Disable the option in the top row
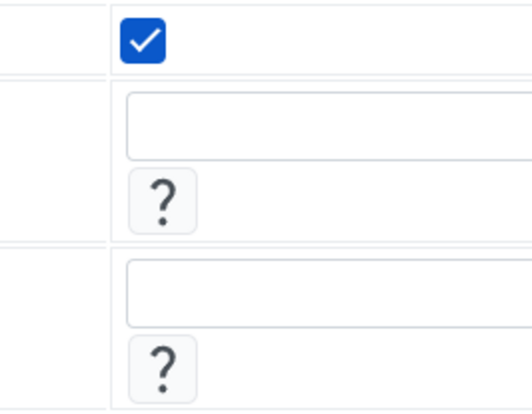This screenshot has height=414, width=532. pos(143,41)
